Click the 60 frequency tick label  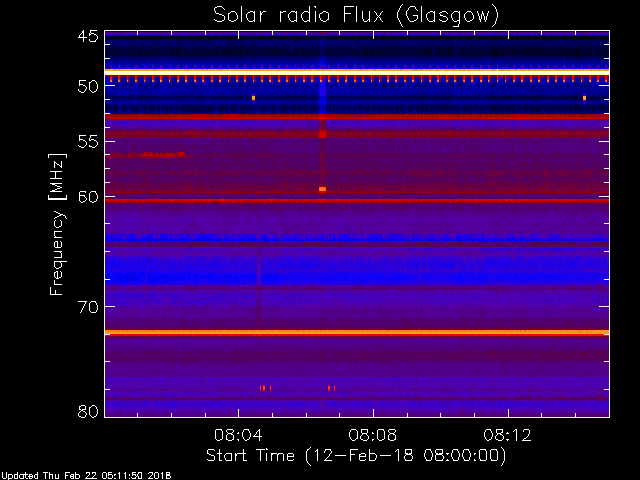[88, 197]
